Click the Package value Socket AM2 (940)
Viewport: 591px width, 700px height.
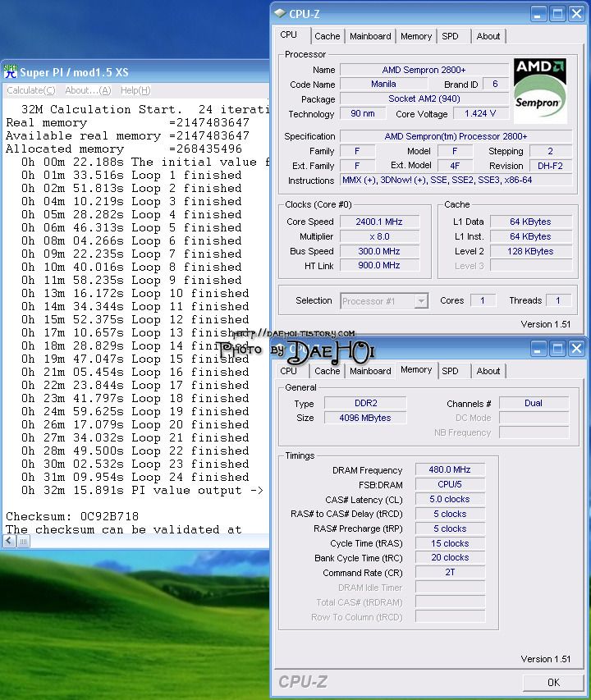click(424, 98)
